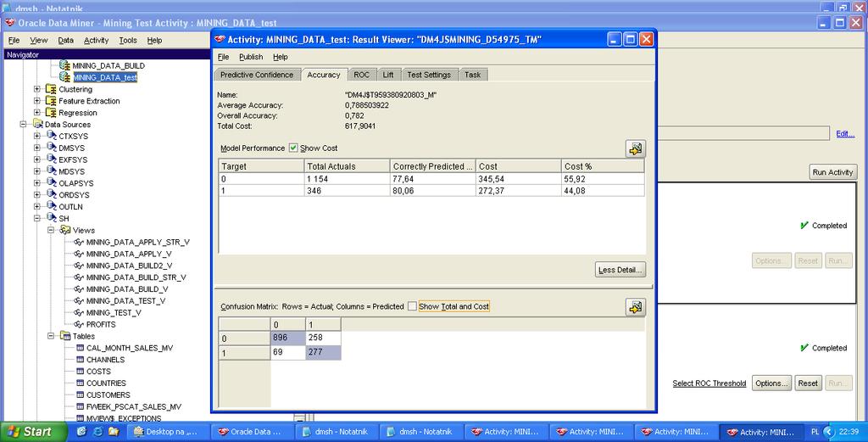
Task: Click the CTXSYS schema icon
Action: 52,136
